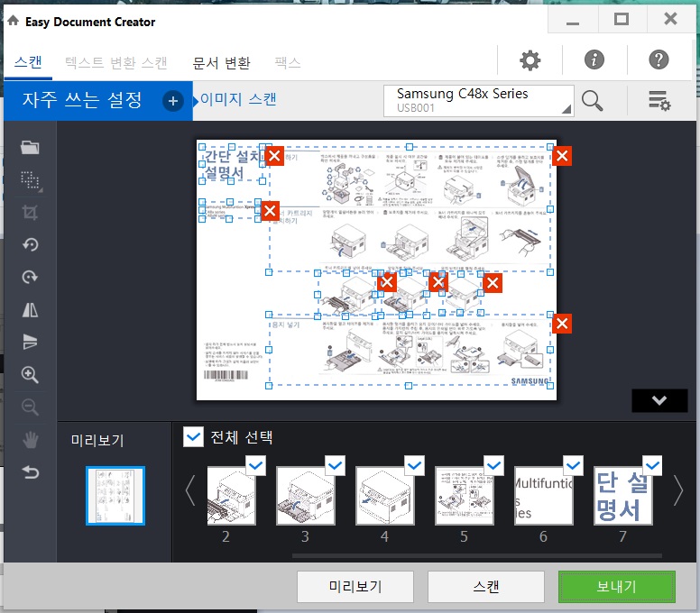Uncheck thumbnail 5 checkbox

pyautogui.click(x=494, y=466)
